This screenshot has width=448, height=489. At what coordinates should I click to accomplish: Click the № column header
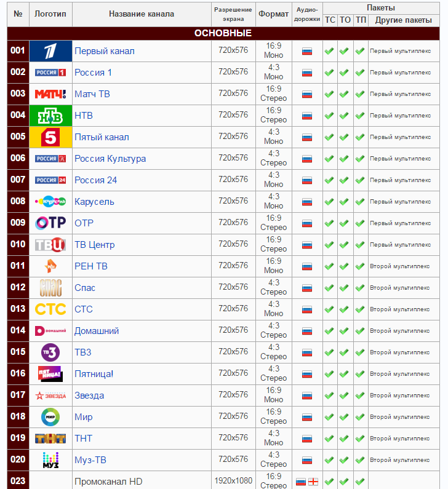pos(18,14)
